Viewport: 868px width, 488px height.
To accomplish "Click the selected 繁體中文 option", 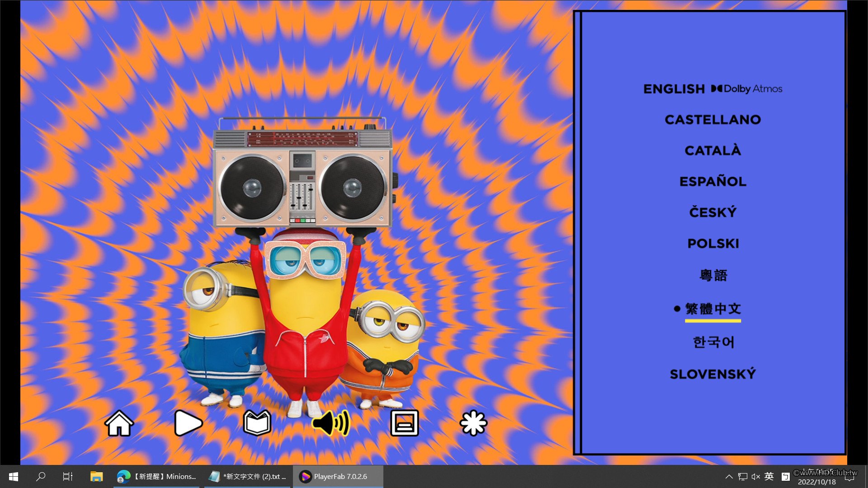I will [712, 309].
